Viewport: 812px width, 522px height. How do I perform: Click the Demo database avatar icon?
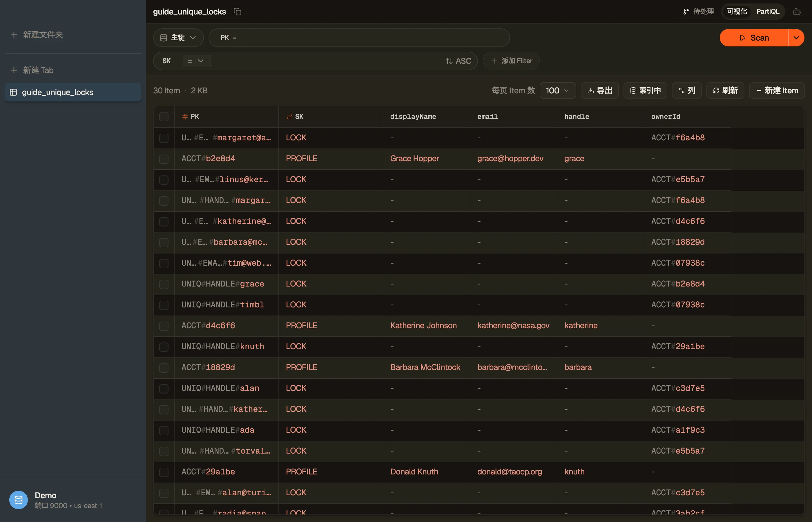(19, 500)
